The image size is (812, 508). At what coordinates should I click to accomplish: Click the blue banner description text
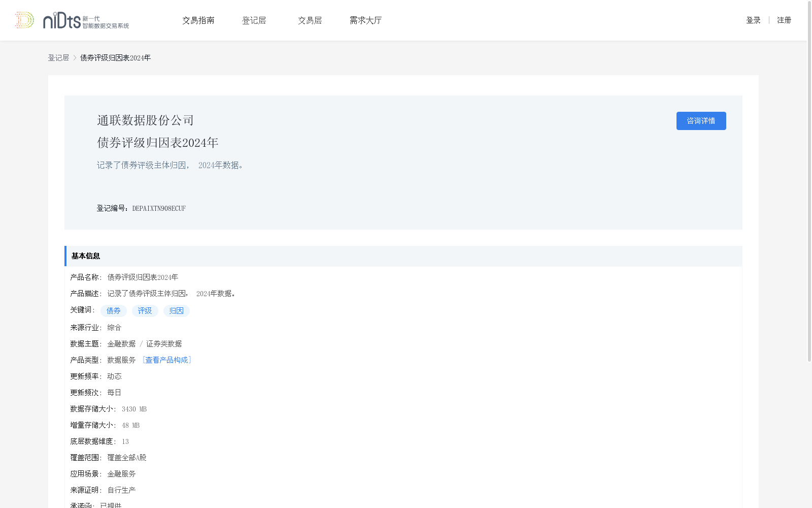coord(170,165)
